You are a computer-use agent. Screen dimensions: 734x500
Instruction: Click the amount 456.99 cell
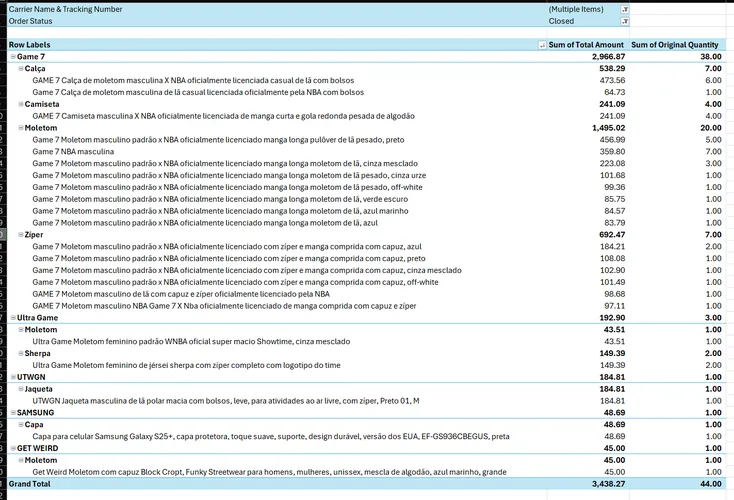tap(612, 140)
